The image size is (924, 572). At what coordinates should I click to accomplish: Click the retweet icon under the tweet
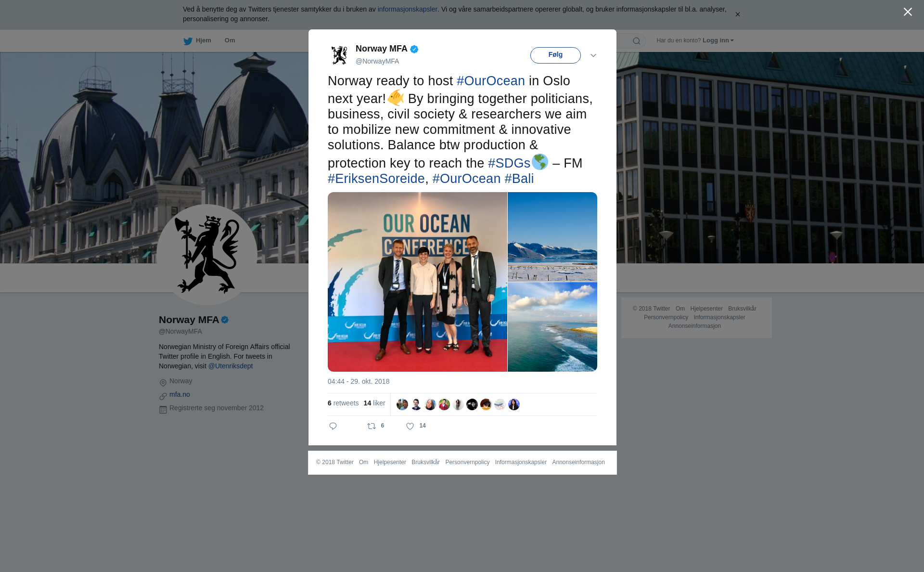point(372,426)
